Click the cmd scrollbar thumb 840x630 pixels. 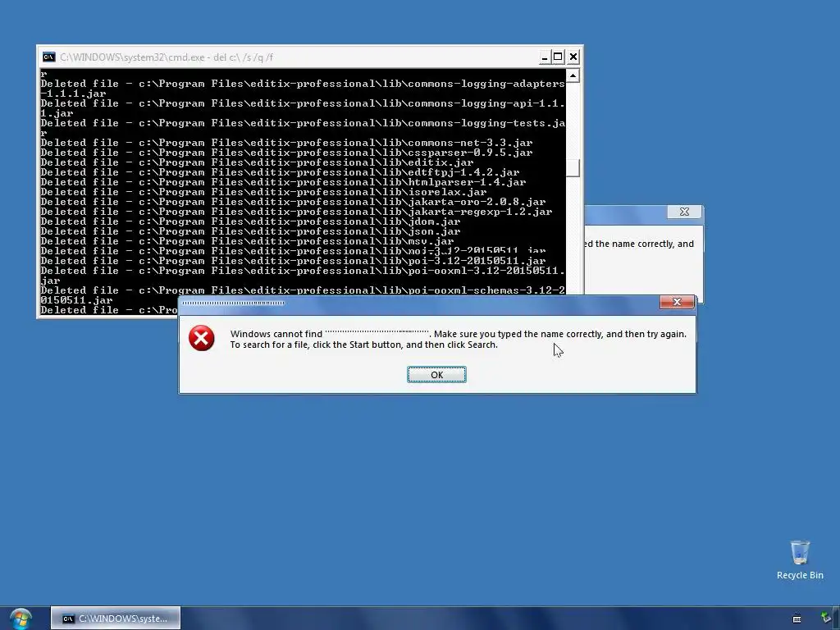(x=573, y=167)
